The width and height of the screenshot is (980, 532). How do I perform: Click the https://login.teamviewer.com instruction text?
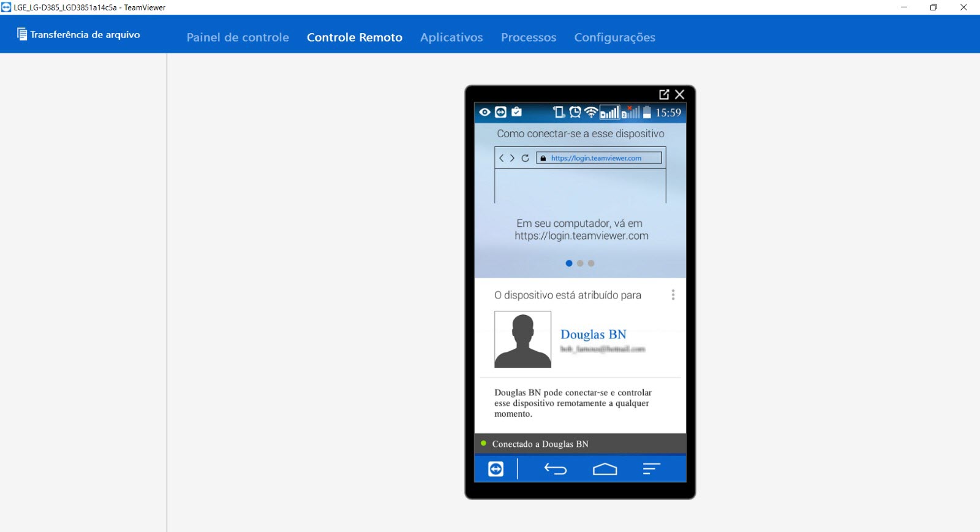pos(581,236)
